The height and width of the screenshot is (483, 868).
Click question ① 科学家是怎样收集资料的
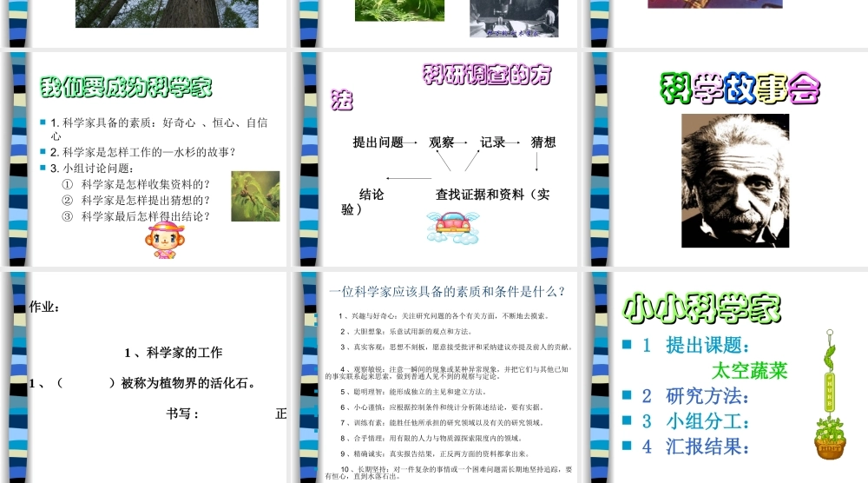tap(136, 184)
